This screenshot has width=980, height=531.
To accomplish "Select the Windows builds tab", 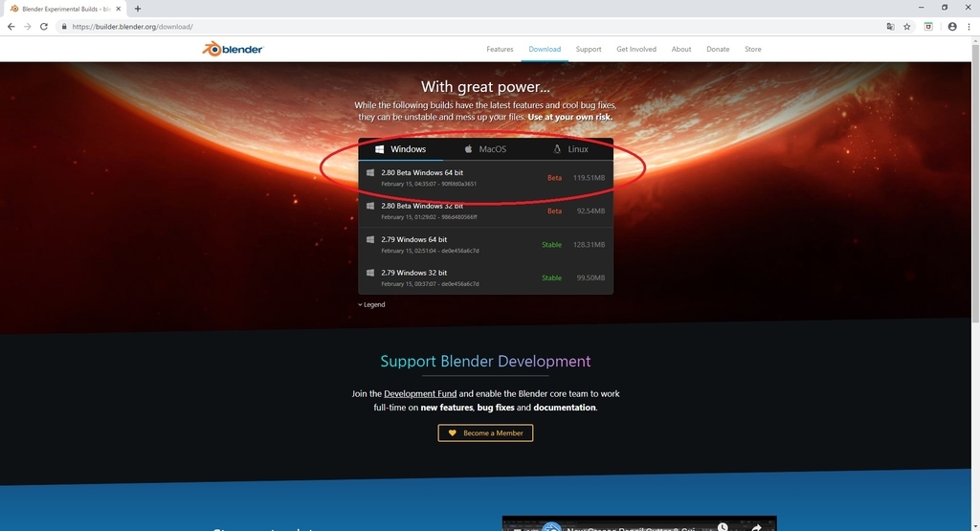I will [x=401, y=149].
